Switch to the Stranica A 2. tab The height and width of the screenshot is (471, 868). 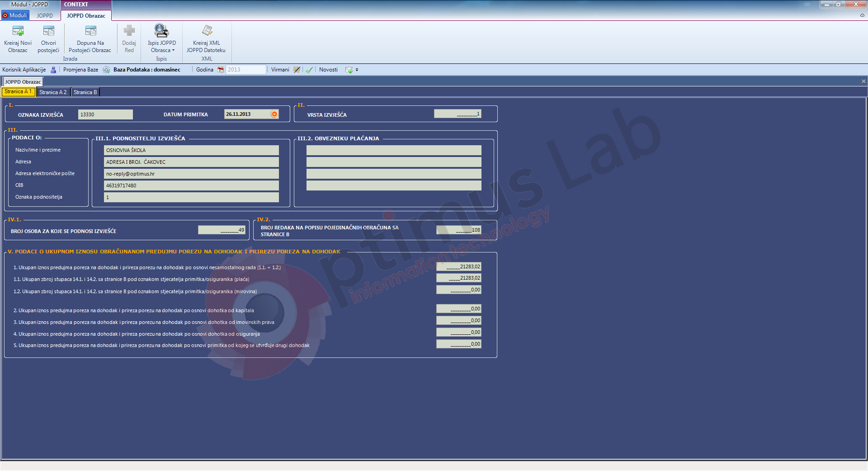tap(53, 92)
